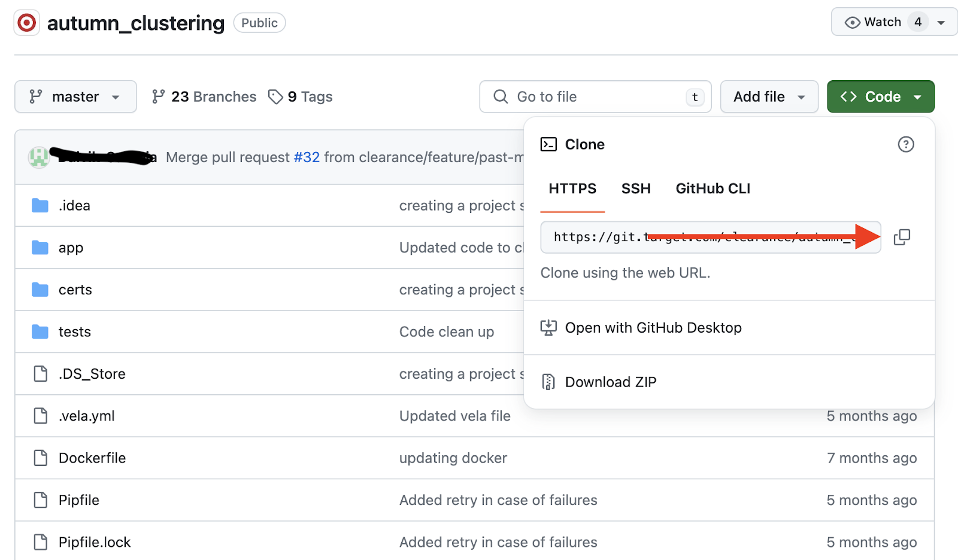Viewport: 958px width, 560px height.
Task: Click the GitHub Desktop download icon
Action: pyautogui.click(x=548, y=327)
